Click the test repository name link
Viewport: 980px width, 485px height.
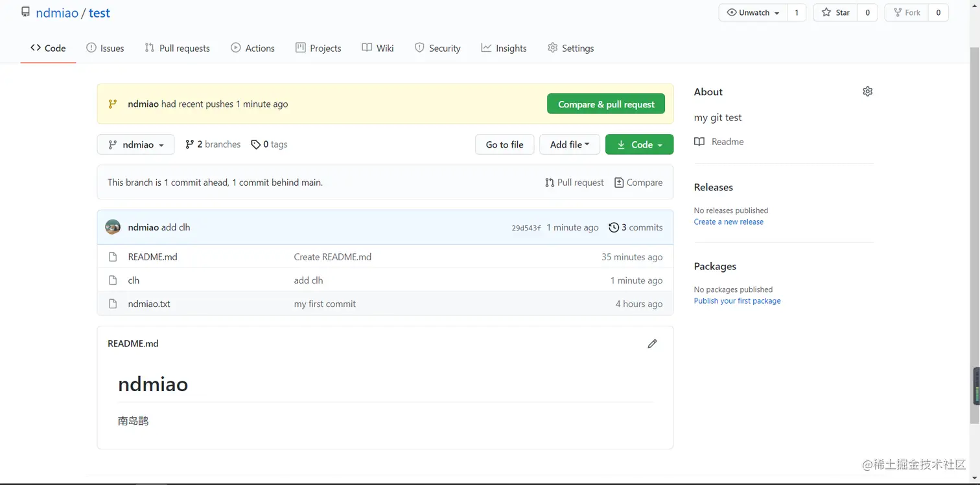tap(99, 13)
